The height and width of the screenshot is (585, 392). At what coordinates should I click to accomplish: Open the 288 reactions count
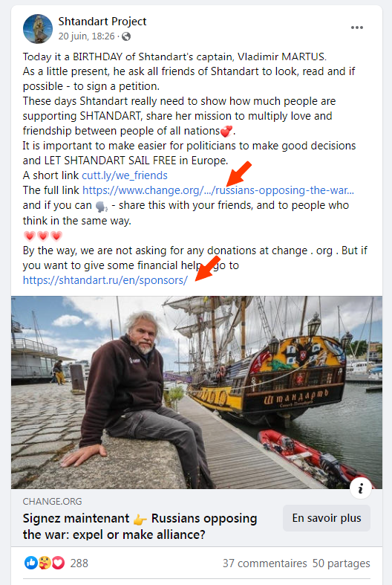tap(79, 563)
